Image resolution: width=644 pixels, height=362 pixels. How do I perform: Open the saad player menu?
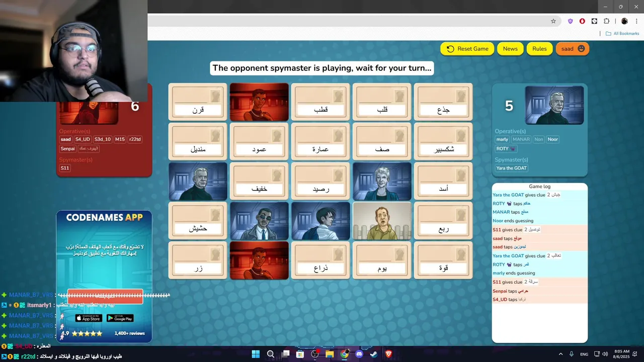tap(573, 49)
